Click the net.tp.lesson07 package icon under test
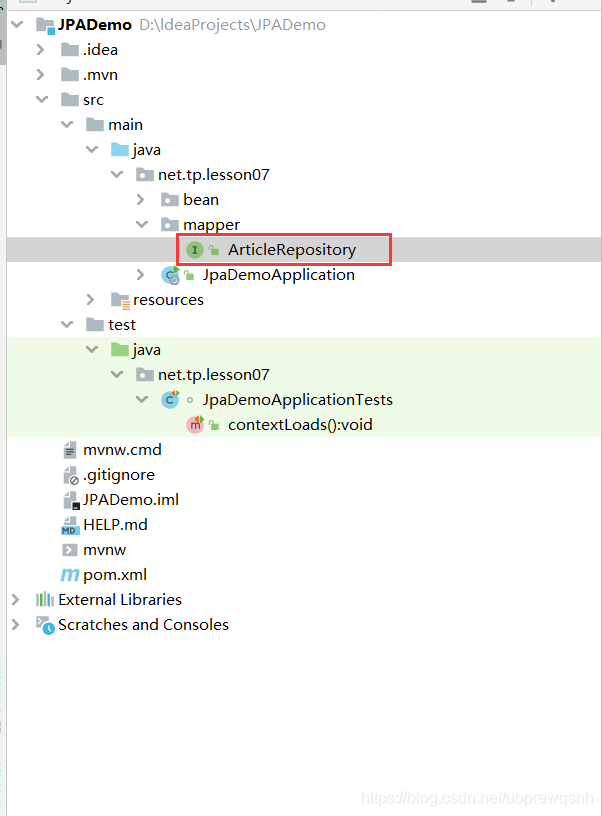 point(145,375)
